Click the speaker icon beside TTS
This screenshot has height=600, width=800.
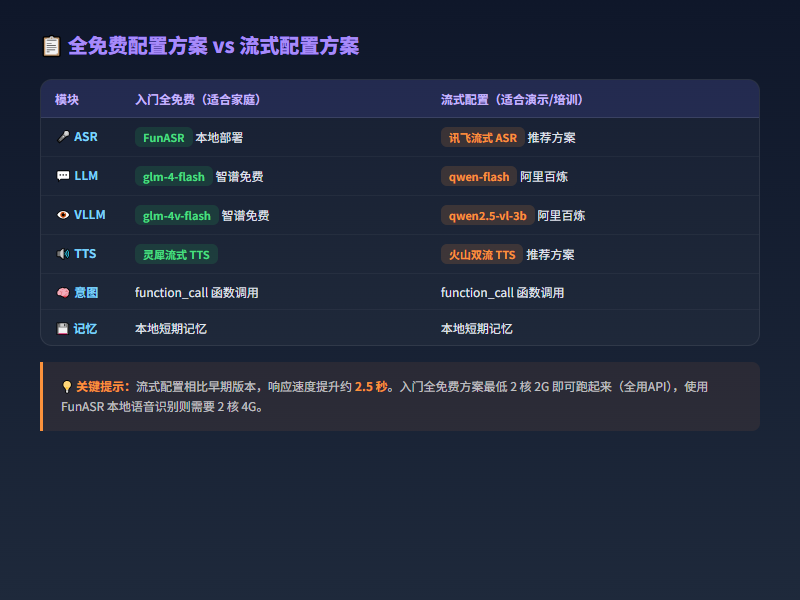point(63,254)
